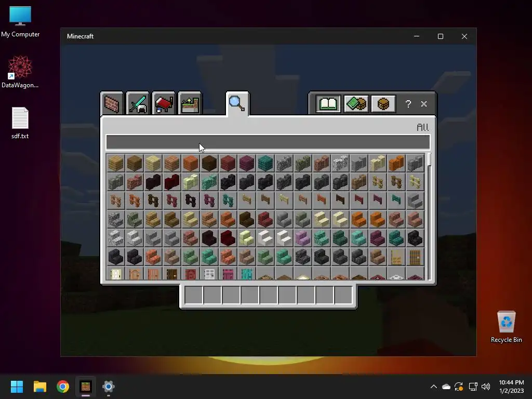The image size is (532, 399).
Task: Select the red Brick Wall item
Action: coord(135,182)
